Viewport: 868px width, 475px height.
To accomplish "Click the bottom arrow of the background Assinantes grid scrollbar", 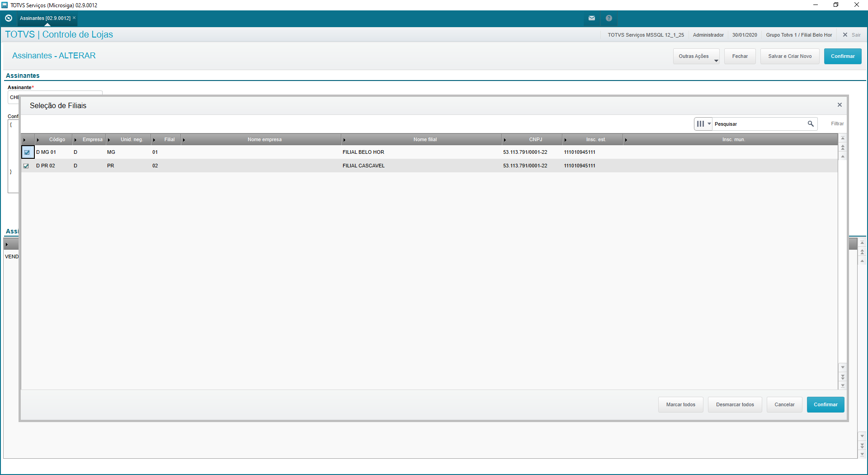I will 862,455.
